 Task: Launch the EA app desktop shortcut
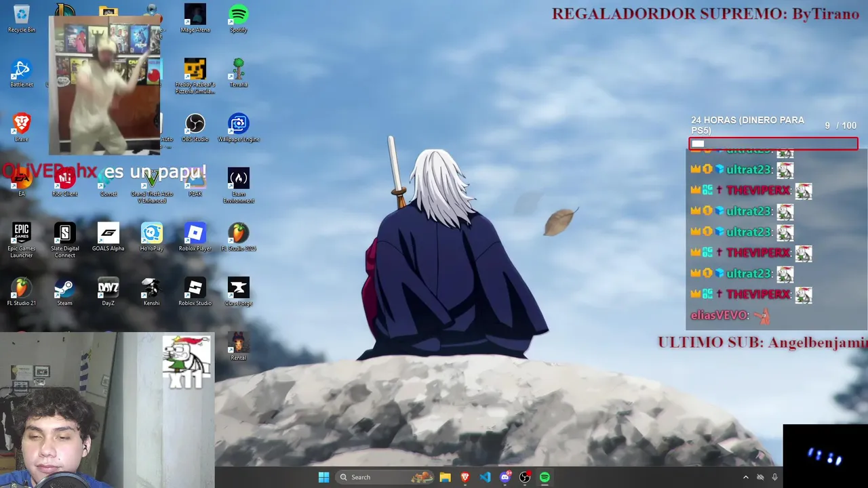(22, 183)
